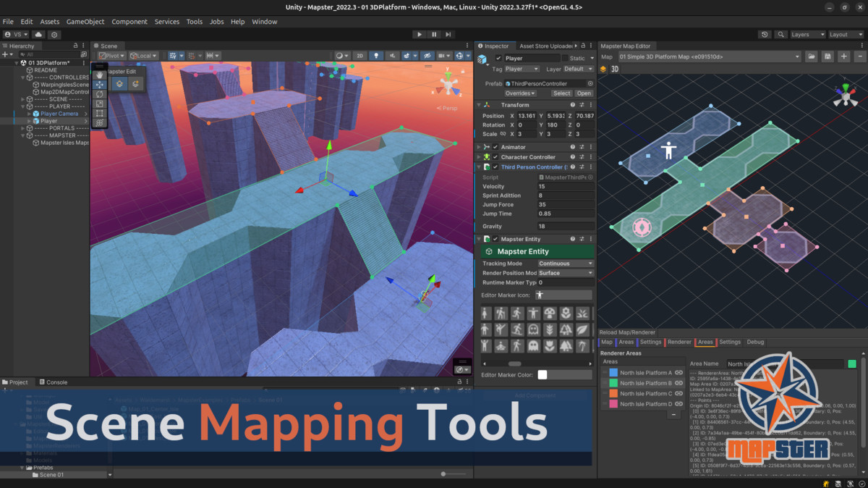This screenshot has height=488, width=868.
Task: Open the Pivot mode dropdown
Action: click(112, 56)
